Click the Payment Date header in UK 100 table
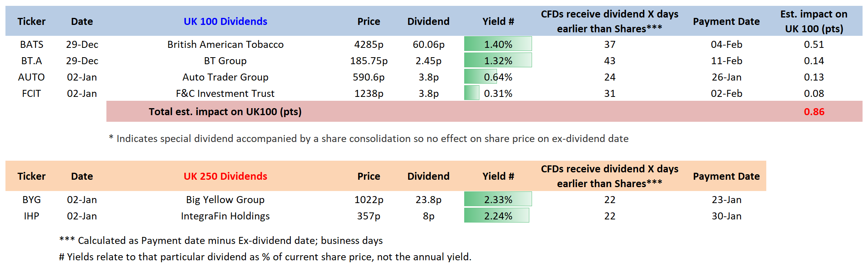868x270 pixels. 726,21
